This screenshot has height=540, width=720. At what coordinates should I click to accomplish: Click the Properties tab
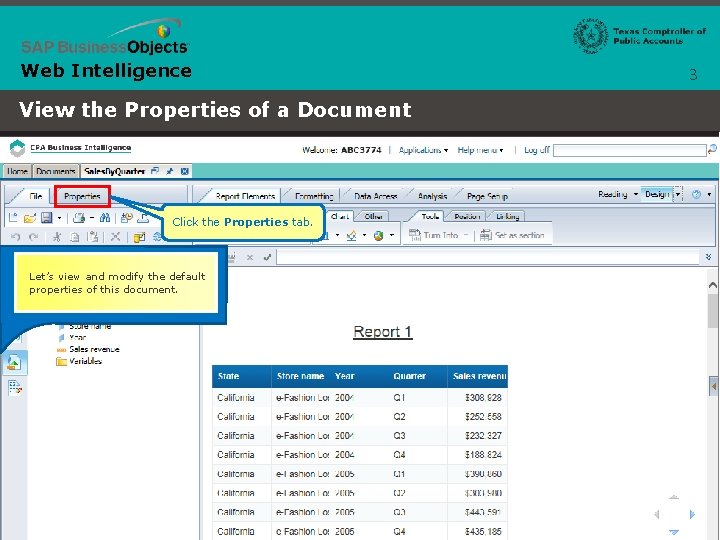pyautogui.click(x=82, y=196)
